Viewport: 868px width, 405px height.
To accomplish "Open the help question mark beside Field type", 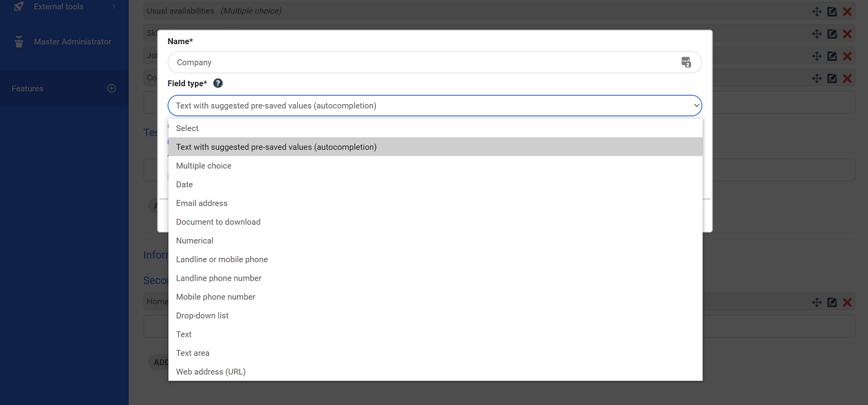I will pyautogui.click(x=218, y=83).
